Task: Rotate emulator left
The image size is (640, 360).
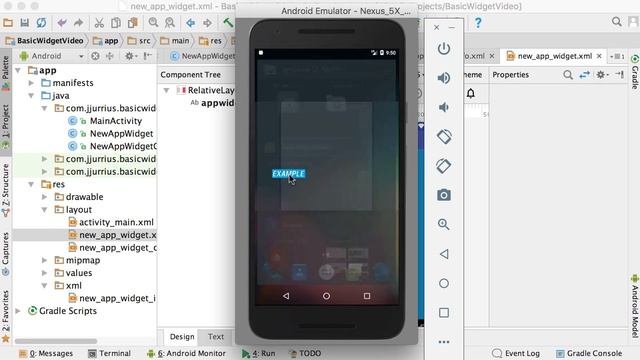Action: [444, 136]
